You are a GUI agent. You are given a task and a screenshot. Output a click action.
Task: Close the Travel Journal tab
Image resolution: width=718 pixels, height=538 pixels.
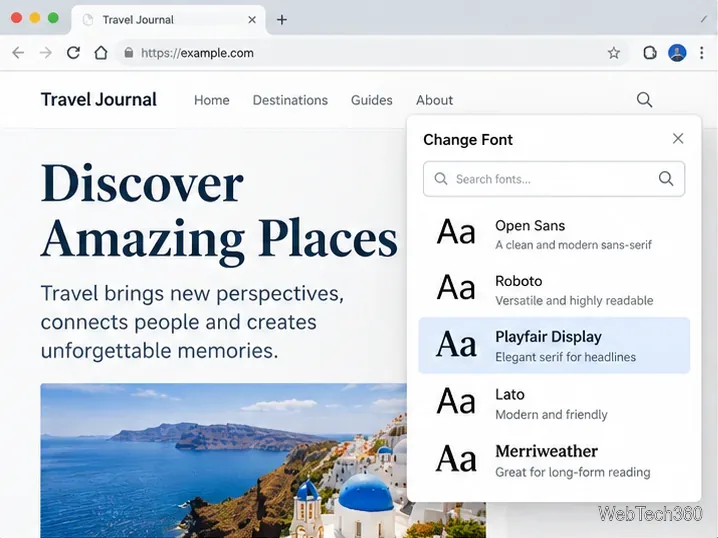[252, 20]
